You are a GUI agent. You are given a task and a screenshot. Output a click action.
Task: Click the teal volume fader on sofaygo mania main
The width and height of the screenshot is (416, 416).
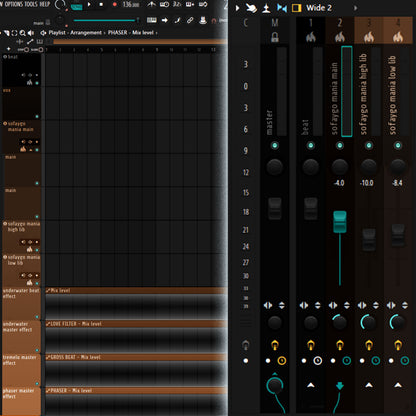point(340,222)
